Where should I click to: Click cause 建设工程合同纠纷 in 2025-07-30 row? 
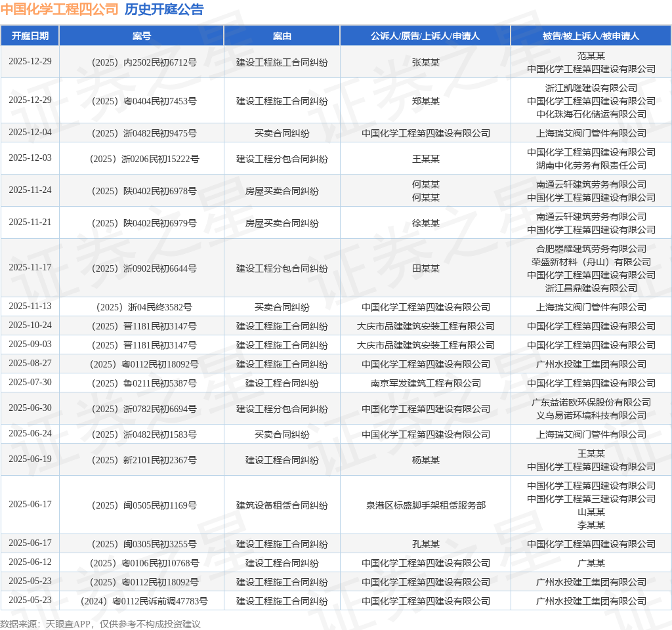click(282, 383)
